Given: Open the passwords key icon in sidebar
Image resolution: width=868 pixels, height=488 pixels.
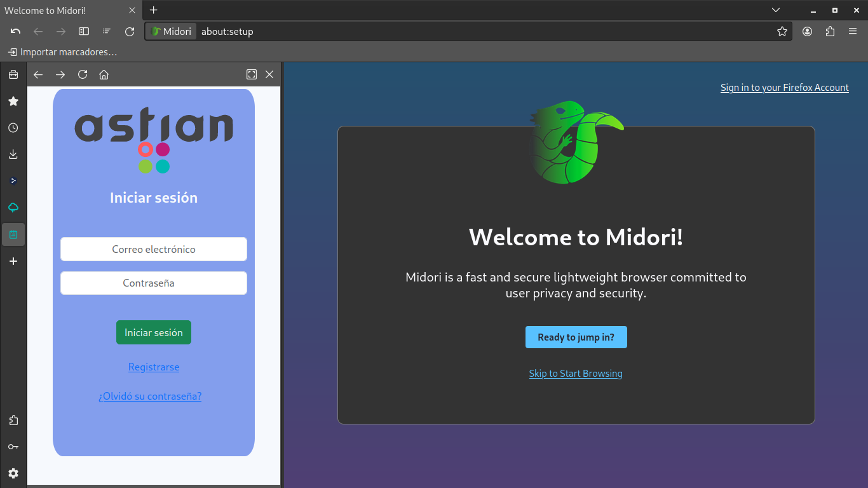Looking at the screenshot, I should point(13,447).
